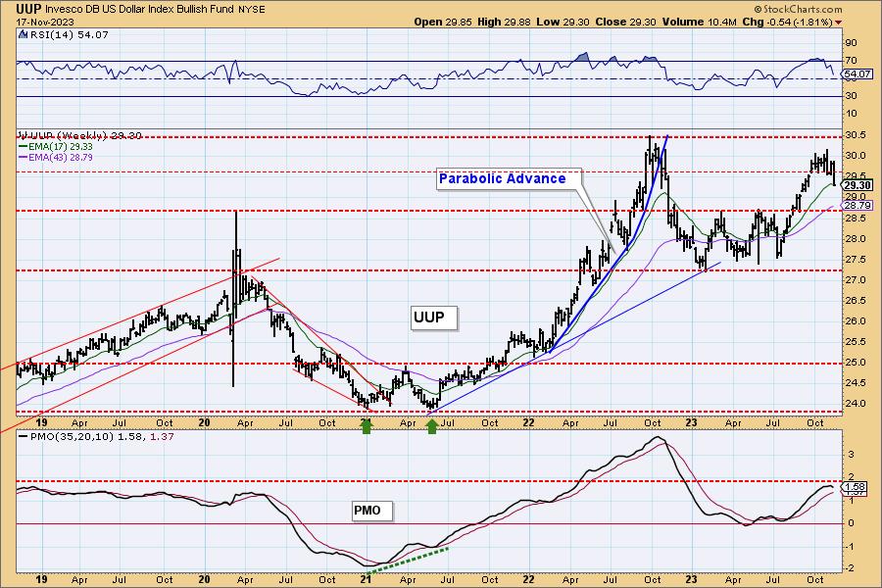Click the UUP annotation box in the price panel

click(x=434, y=318)
